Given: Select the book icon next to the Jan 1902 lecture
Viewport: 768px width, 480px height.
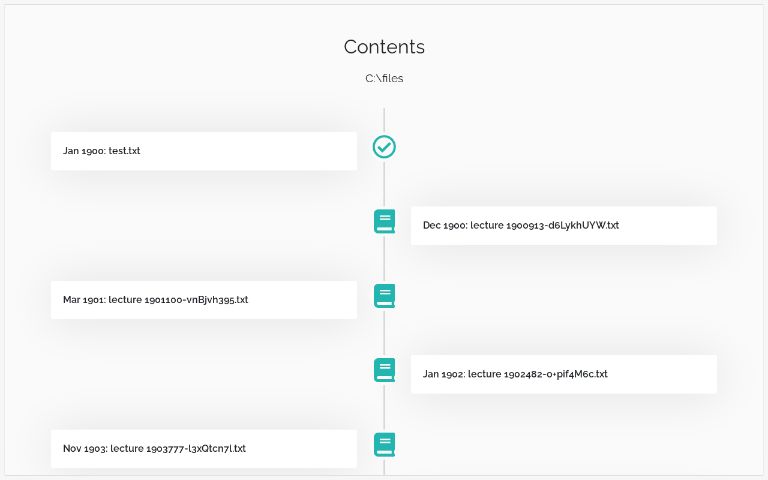Looking at the screenshot, I should click(x=384, y=370).
